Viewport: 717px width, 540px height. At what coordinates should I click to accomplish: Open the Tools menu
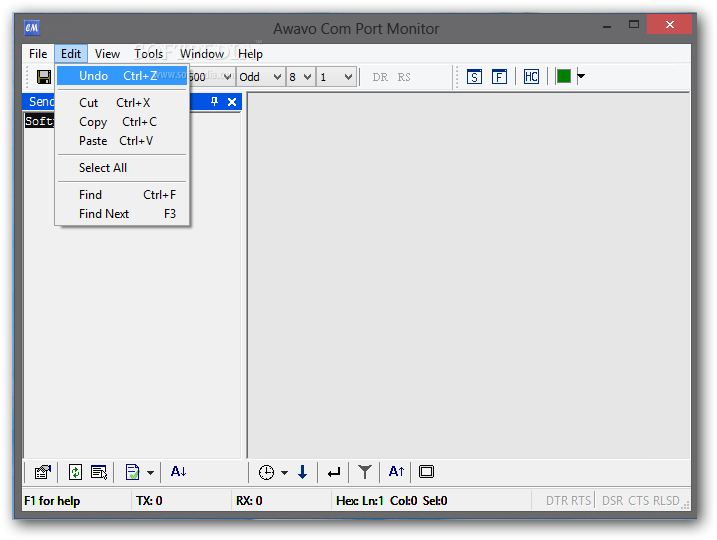pos(148,54)
